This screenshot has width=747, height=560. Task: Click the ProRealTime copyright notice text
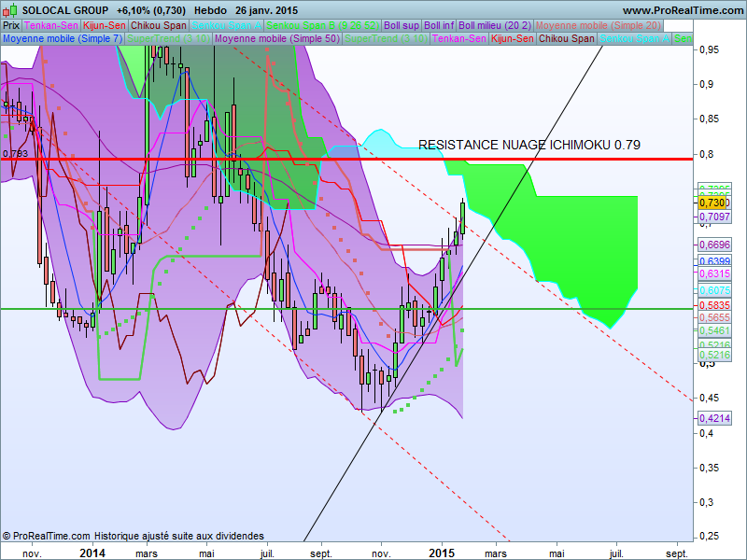133,536
